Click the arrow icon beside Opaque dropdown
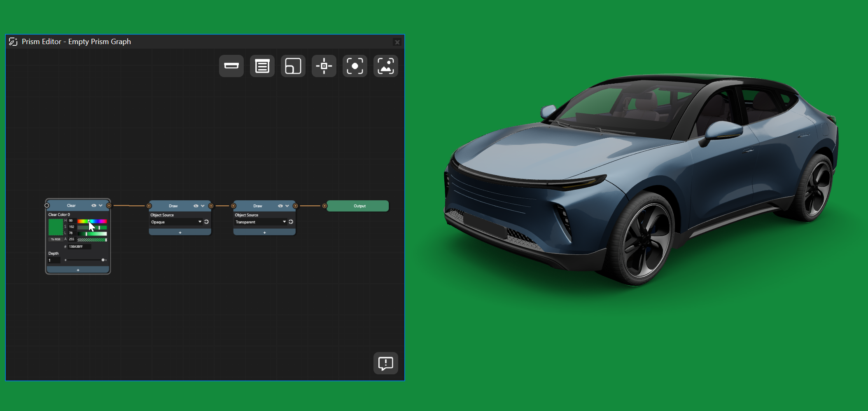Viewport: 868px width, 411px height. point(206,222)
